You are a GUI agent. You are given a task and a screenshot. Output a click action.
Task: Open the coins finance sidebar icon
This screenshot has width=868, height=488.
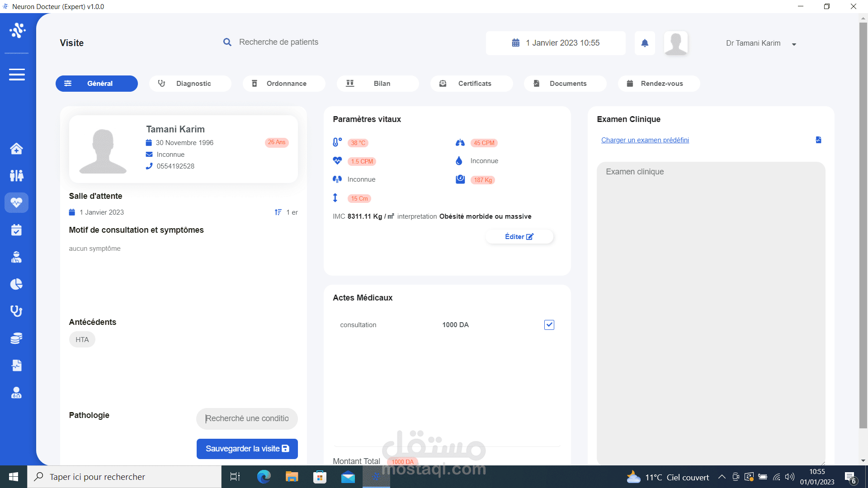pyautogui.click(x=17, y=338)
